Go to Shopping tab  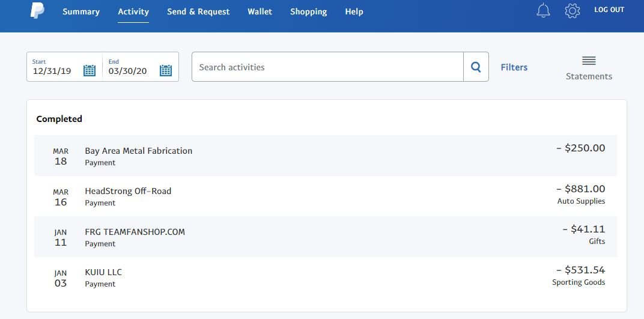coord(308,11)
